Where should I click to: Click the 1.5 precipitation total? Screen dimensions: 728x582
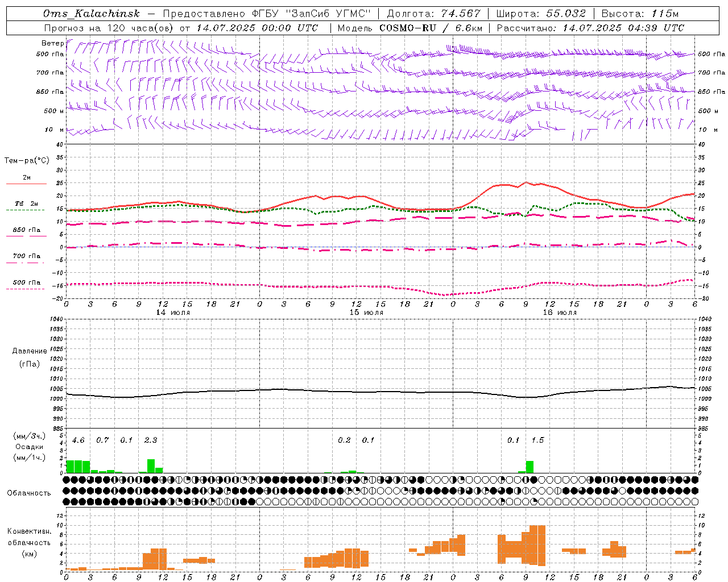tap(537, 440)
